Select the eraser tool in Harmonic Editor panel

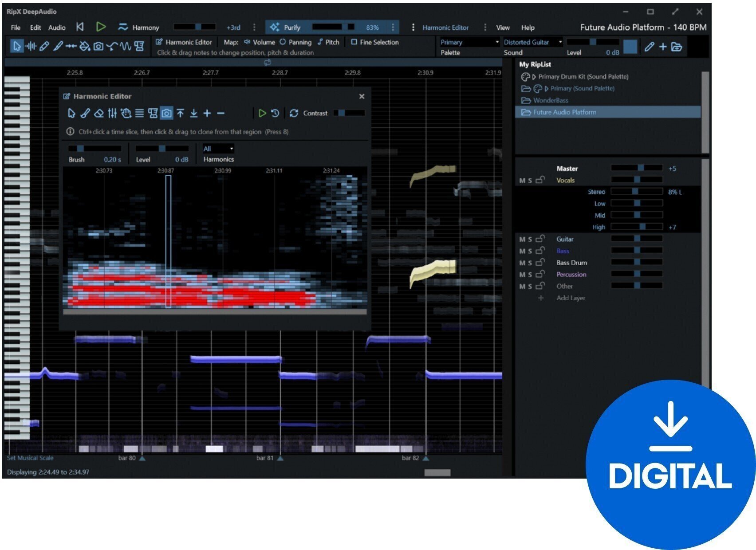[99, 114]
